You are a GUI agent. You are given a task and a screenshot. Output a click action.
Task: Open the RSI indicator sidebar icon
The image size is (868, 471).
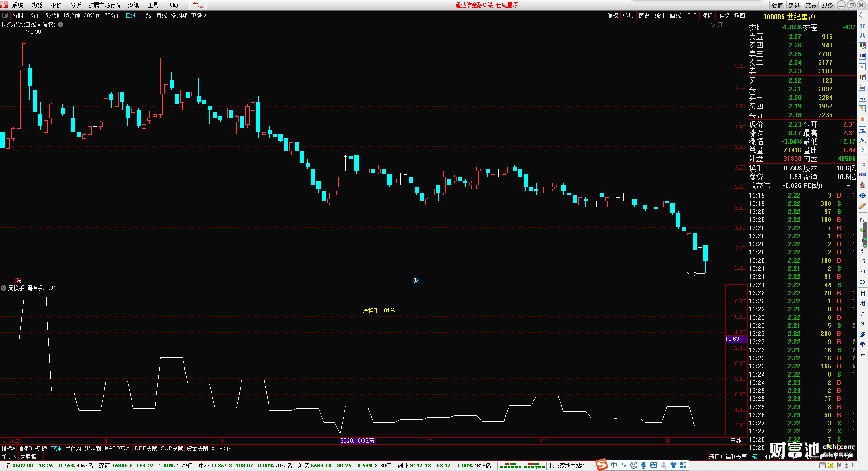click(x=863, y=174)
